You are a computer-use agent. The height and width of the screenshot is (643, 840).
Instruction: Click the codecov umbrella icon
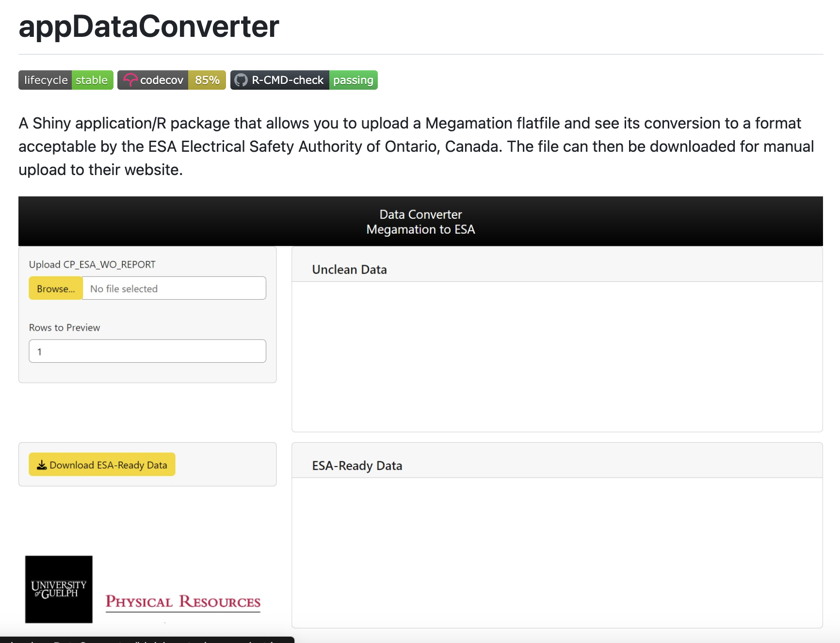pyautogui.click(x=131, y=80)
